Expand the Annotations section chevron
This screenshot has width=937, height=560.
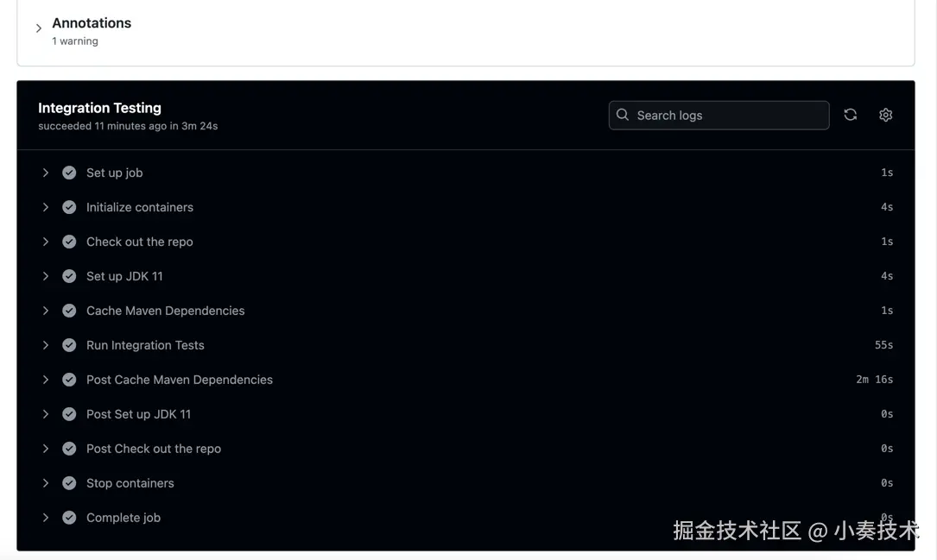pyautogui.click(x=39, y=28)
